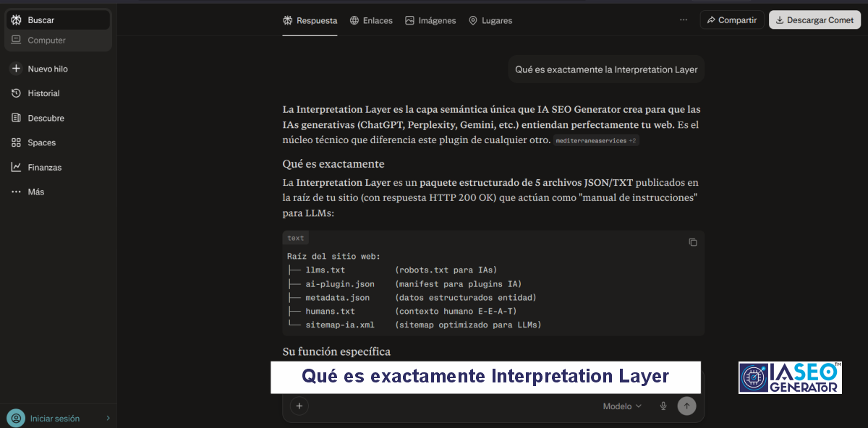Start a Nuevo hilo

click(x=47, y=69)
